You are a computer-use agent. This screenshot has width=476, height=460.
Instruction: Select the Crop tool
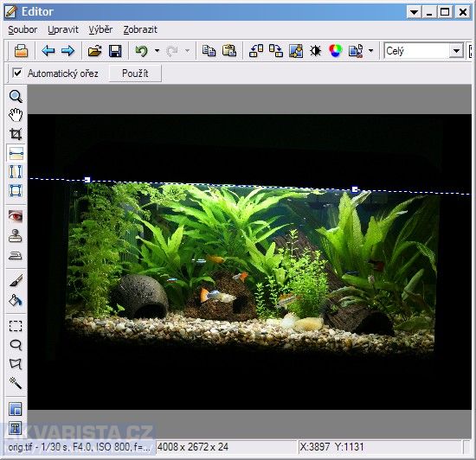click(16, 134)
